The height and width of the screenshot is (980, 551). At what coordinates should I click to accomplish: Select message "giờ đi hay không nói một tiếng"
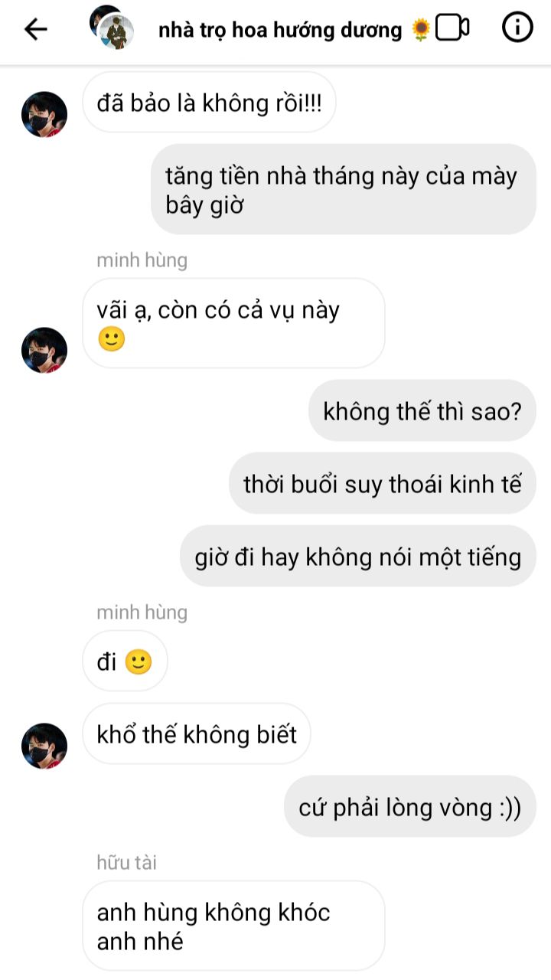click(358, 556)
